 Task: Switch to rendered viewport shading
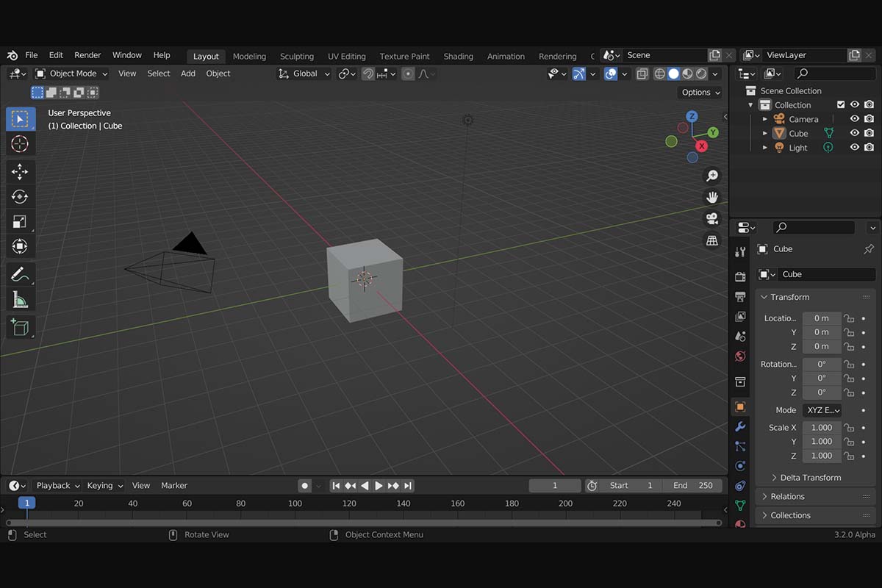tap(701, 73)
